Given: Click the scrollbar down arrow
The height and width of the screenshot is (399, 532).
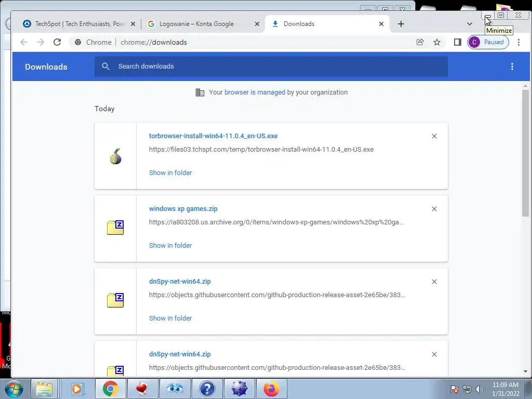Looking at the screenshot, I should [526, 371].
